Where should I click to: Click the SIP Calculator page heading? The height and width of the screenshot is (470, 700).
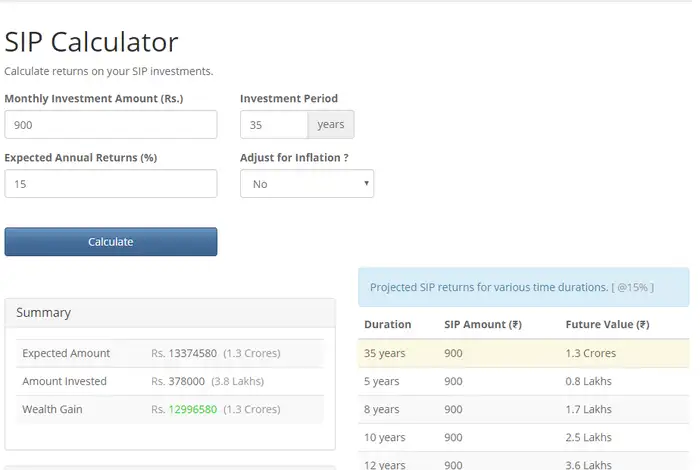pos(91,42)
